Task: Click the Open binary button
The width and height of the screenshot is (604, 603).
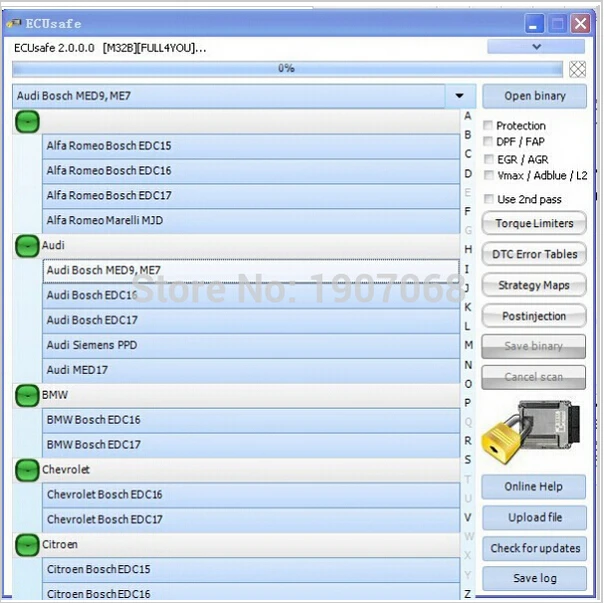Action: click(x=535, y=96)
